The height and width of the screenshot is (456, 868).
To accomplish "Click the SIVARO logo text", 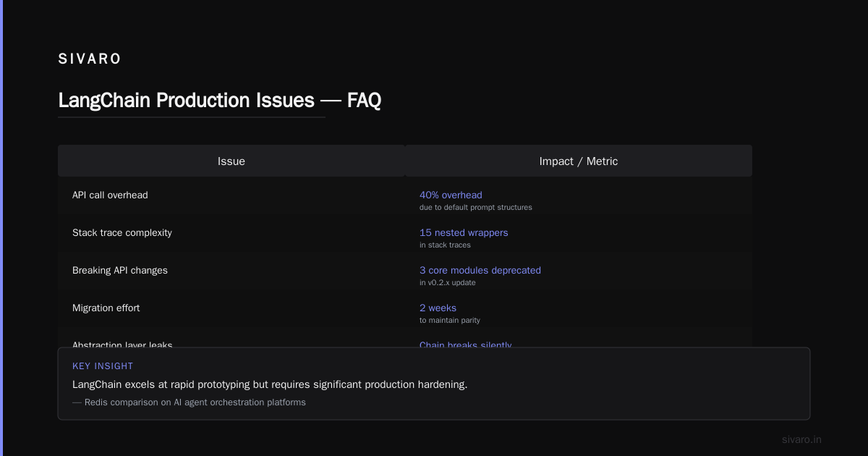I will [90, 59].
